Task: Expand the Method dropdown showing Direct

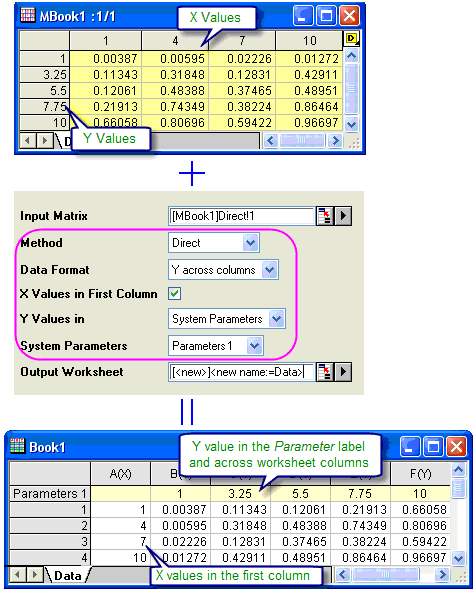Action: pyautogui.click(x=251, y=243)
